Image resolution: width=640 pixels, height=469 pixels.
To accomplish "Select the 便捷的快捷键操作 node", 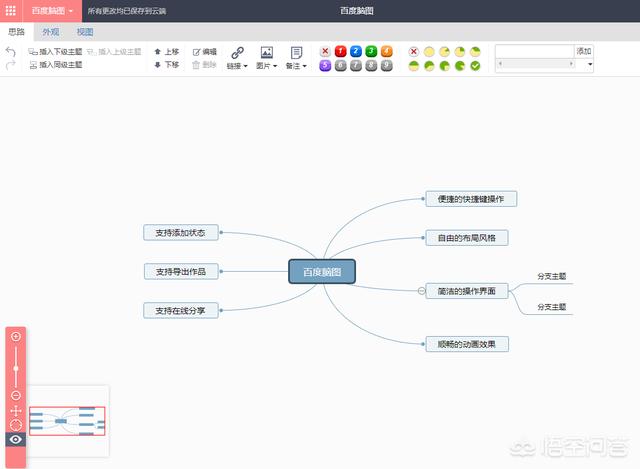I will [471, 199].
